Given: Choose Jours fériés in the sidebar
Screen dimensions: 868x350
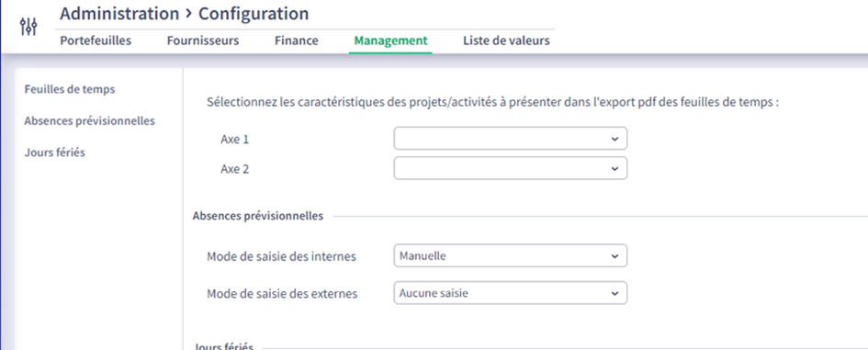Looking at the screenshot, I should tap(55, 152).
